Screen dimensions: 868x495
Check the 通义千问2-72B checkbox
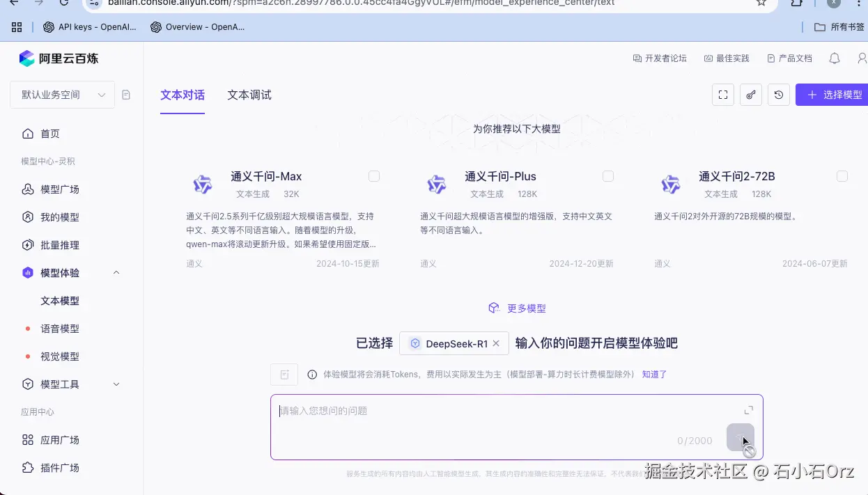[x=842, y=177]
